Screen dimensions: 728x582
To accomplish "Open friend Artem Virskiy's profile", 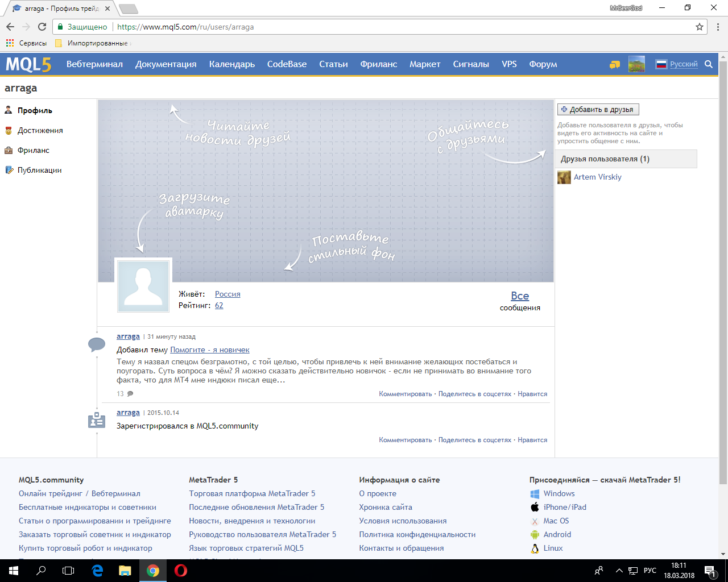I will pos(598,177).
